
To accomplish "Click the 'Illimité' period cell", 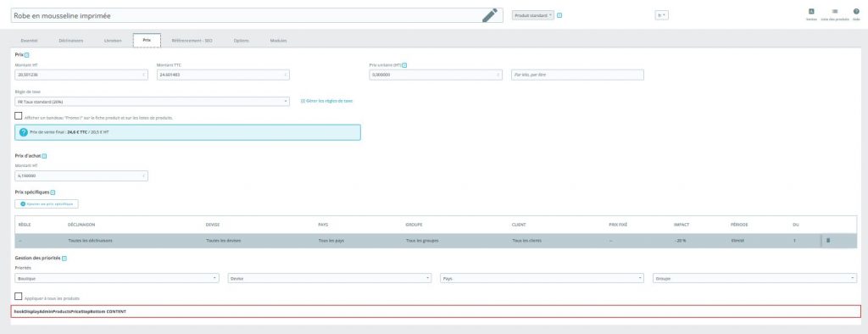I will 737,241.
